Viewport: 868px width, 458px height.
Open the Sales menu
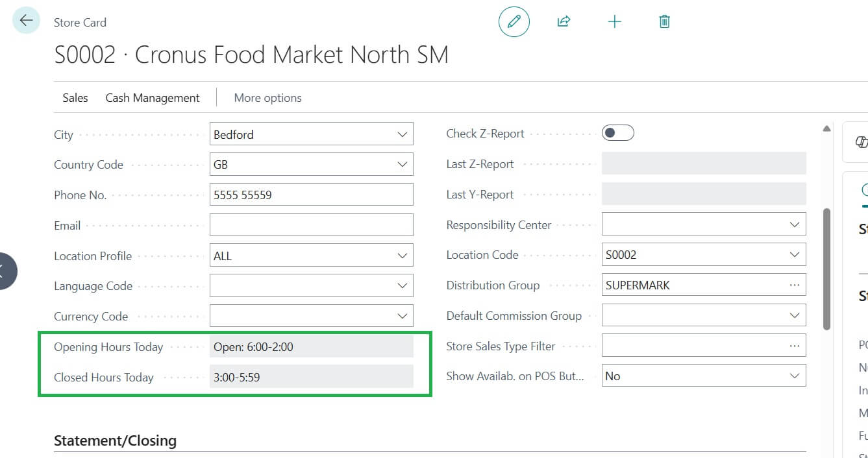pyautogui.click(x=75, y=98)
